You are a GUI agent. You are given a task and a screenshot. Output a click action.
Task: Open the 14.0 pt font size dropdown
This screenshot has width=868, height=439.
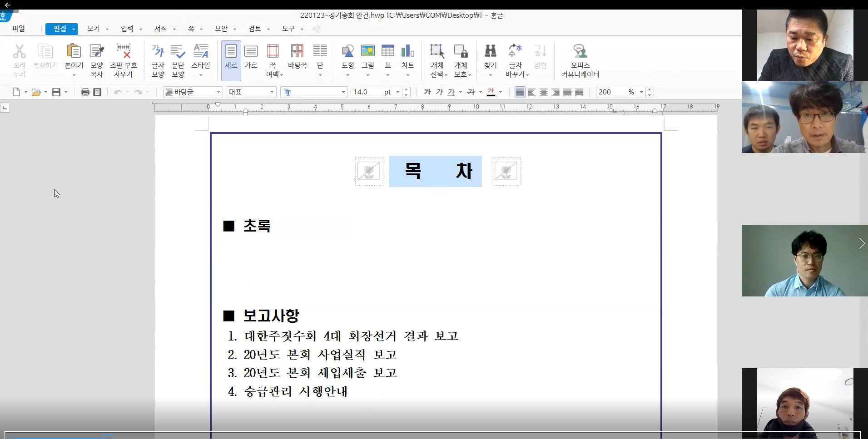[398, 92]
